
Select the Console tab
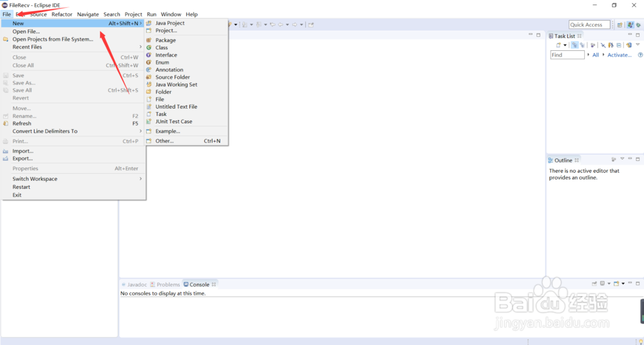pyautogui.click(x=200, y=284)
